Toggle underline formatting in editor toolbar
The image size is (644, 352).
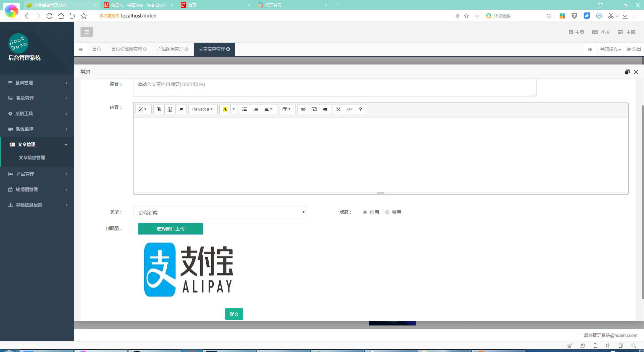(x=170, y=109)
